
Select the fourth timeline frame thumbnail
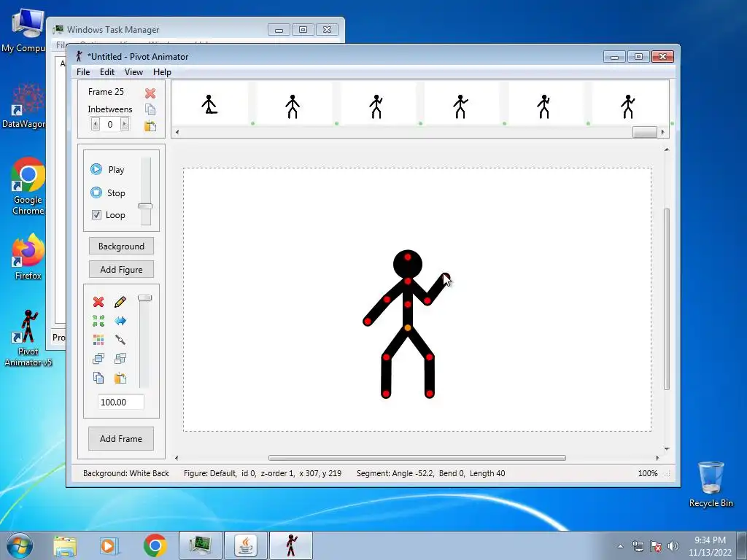[x=460, y=104]
